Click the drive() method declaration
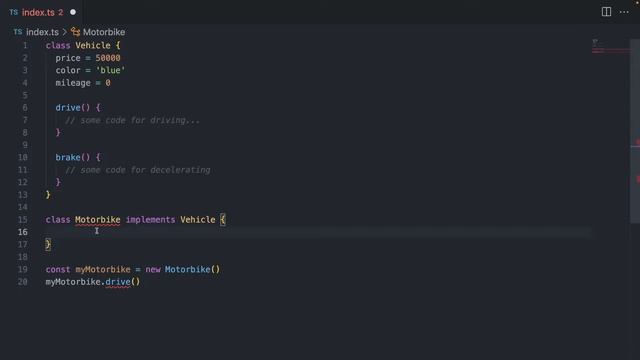Image resolution: width=640 pixels, height=360 pixels. tap(73, 108)
